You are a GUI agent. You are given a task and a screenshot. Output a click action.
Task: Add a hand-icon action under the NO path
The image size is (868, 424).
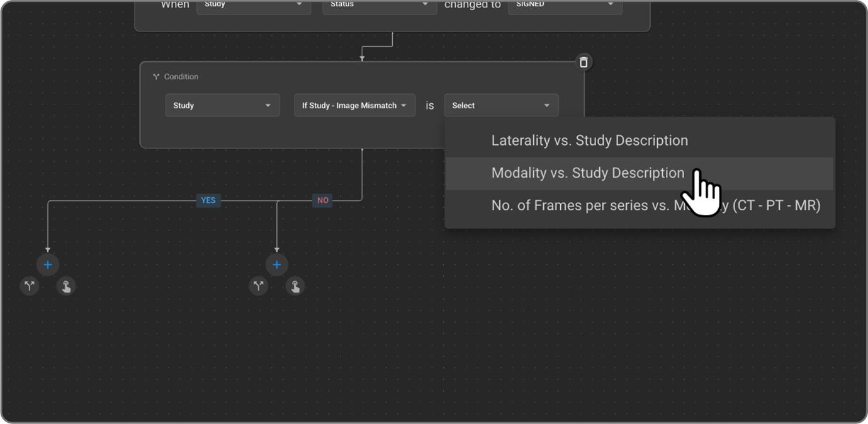pyautogui.click(x=295, y=286)
